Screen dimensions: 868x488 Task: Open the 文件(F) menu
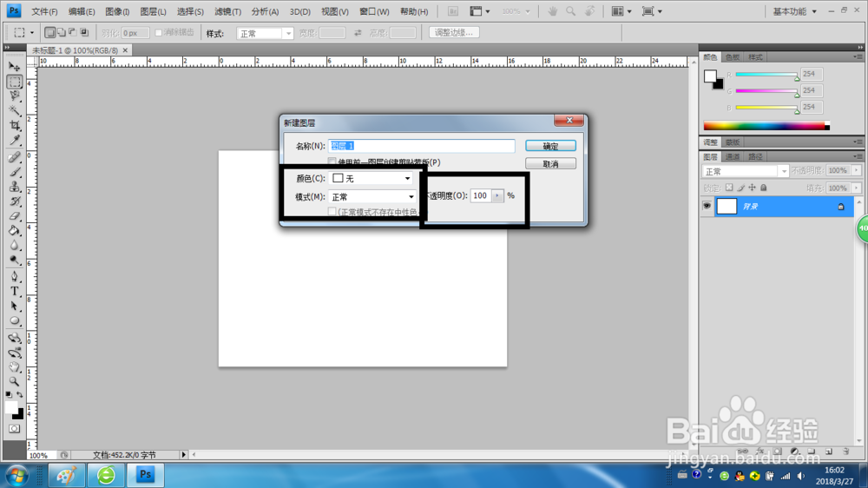44,11
